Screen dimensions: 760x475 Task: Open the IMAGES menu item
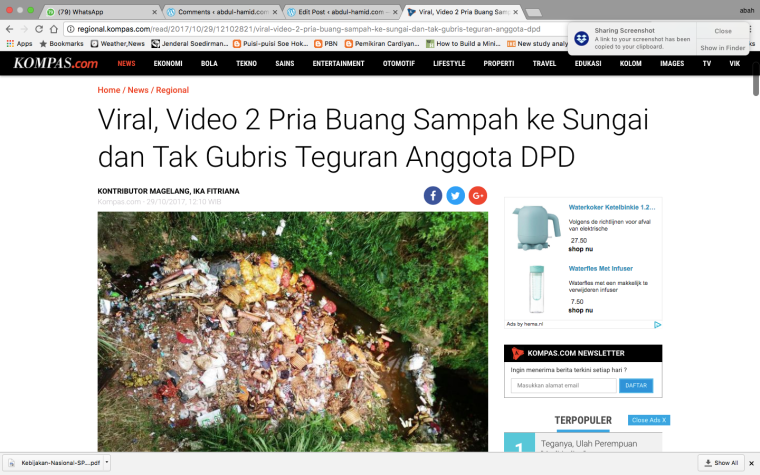pos(672,63)
